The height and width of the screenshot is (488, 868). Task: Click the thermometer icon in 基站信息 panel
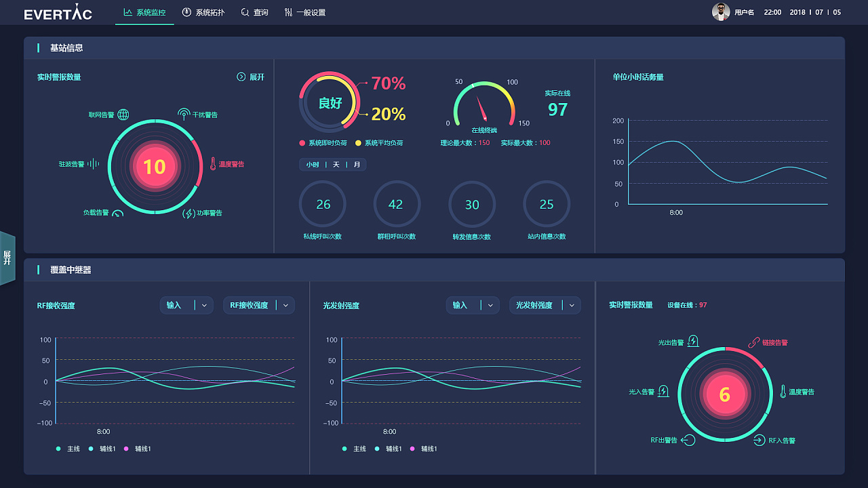tap(212, 164)
